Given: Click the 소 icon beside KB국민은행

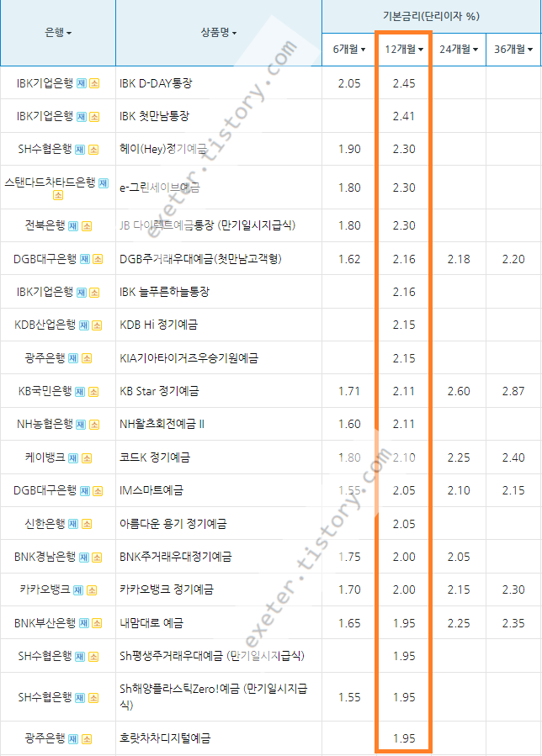Looking at the screenshot, I should point(93,392).
